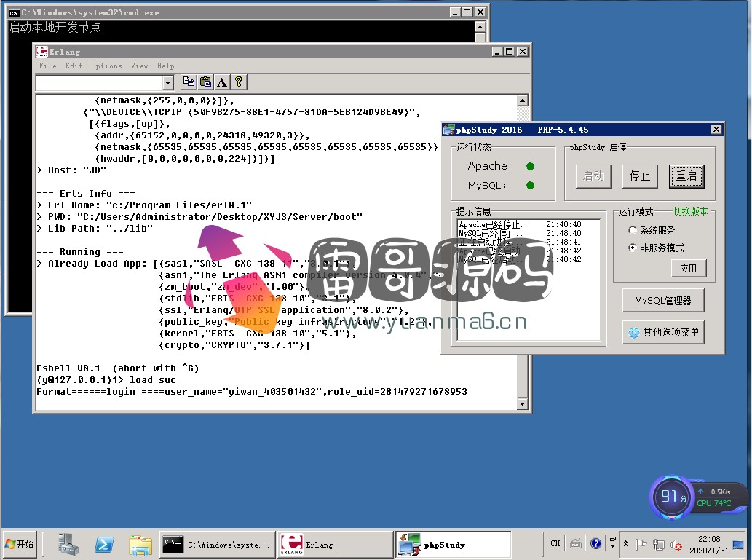Click the 'Apache已经停止' log entry at 21:48:40
This screenshot has width=752, height=560.
[x=520, y=224]
